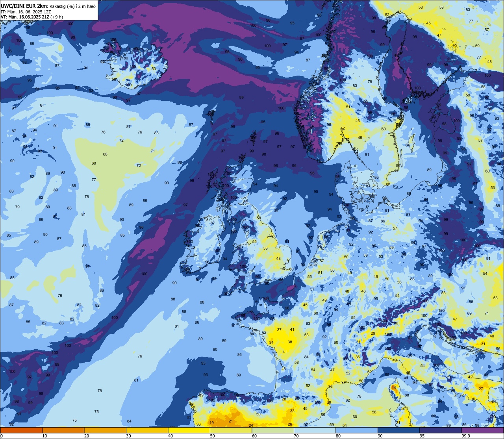
Task: Select the 40–50 bright yellow legend swatch
Action: click(189, 430)
